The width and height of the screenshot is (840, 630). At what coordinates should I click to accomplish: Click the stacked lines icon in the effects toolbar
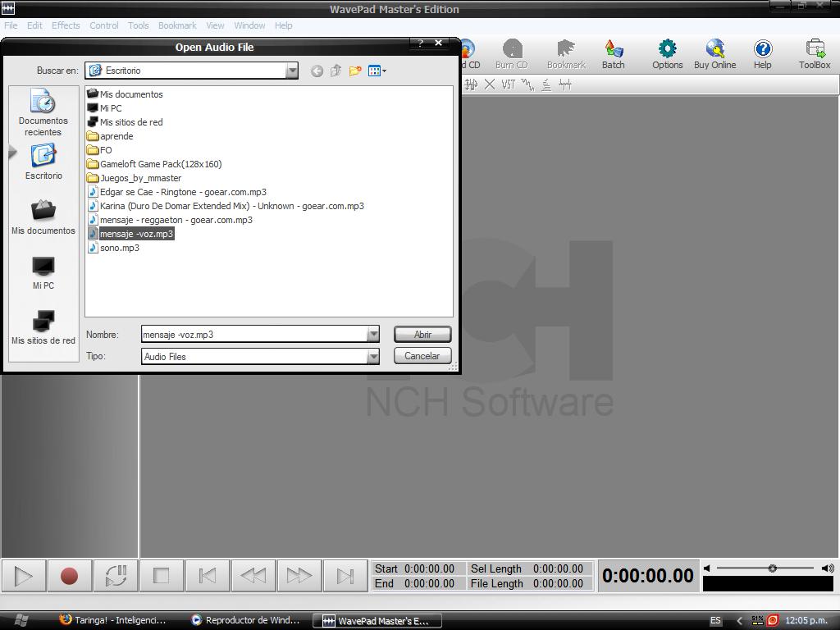coord(546,84)
